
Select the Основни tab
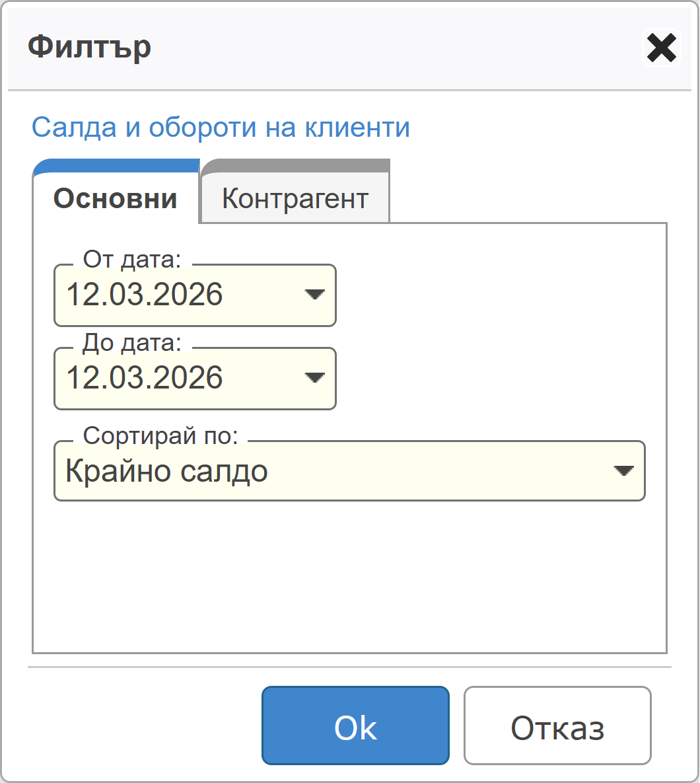[116, 198]
